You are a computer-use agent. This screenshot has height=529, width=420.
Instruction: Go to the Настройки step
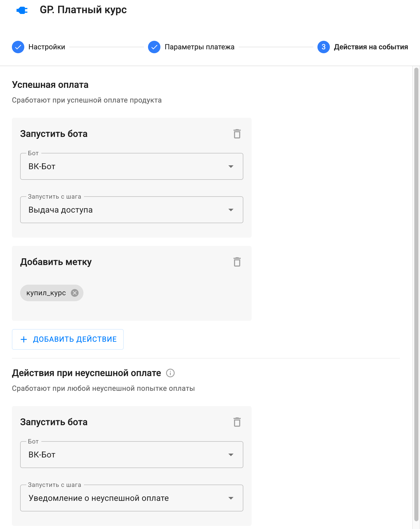click(x=47, y=47)
